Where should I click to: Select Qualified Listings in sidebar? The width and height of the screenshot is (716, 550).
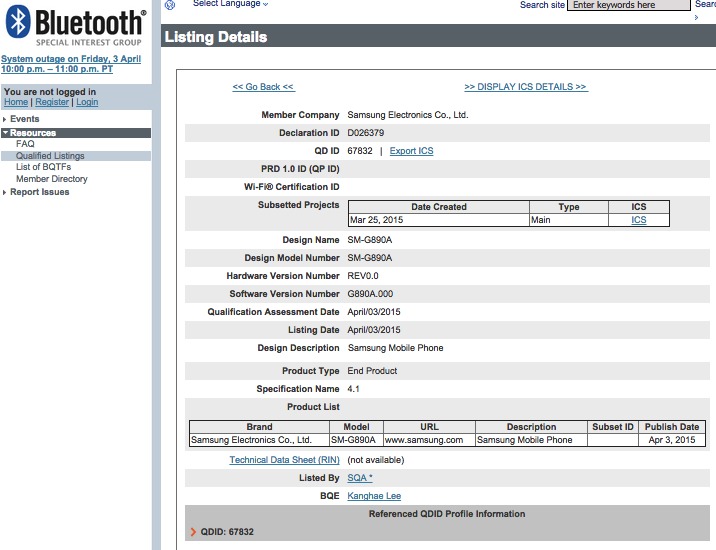[x=76, y=156]
